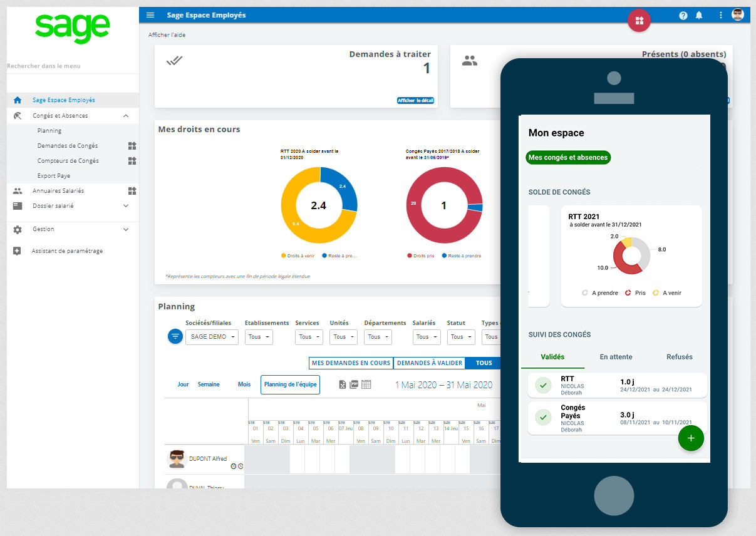
Task: Click the Afficher l'aide link
Action: [x=167, y=35]
